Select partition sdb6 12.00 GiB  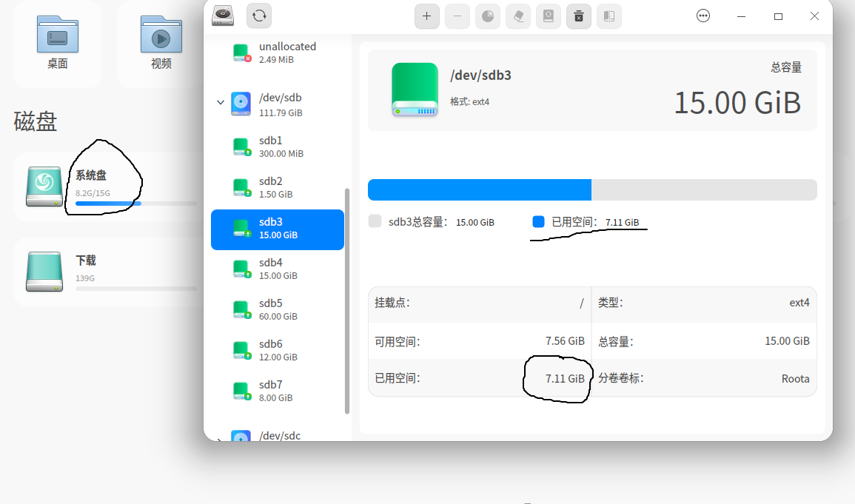tap(278, 350)
